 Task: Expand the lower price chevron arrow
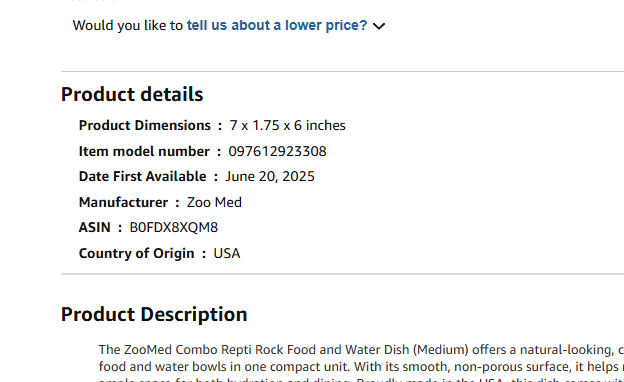379,26
